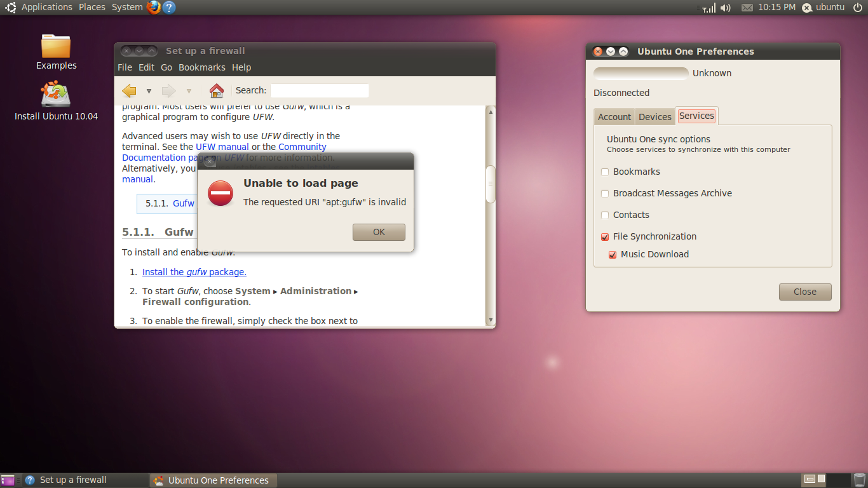
Task: Click Close in Ubuntu One Preferences
Action: click(x=805, y=292)
